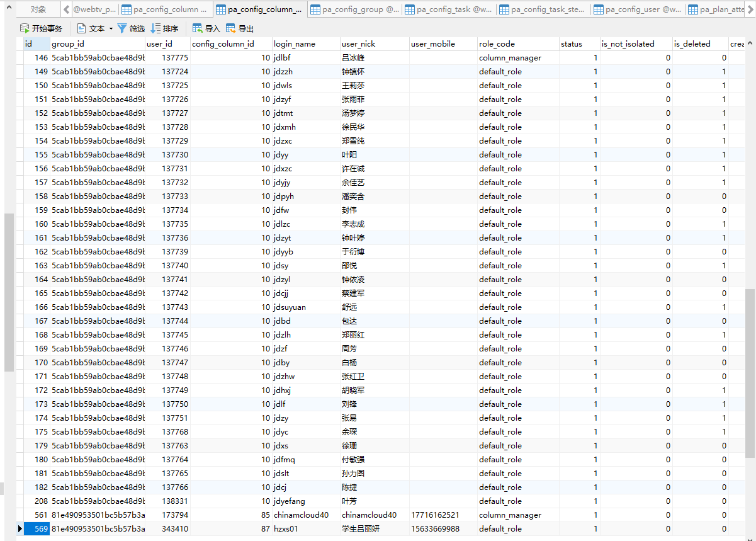
Task: Open the Filter (筛选) funnel tool
Action: [x=122, y=28]
